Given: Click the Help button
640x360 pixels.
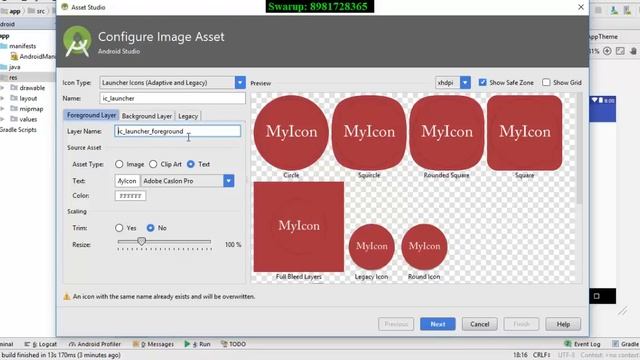Looking at the screenshot, I should click(563, 324).
